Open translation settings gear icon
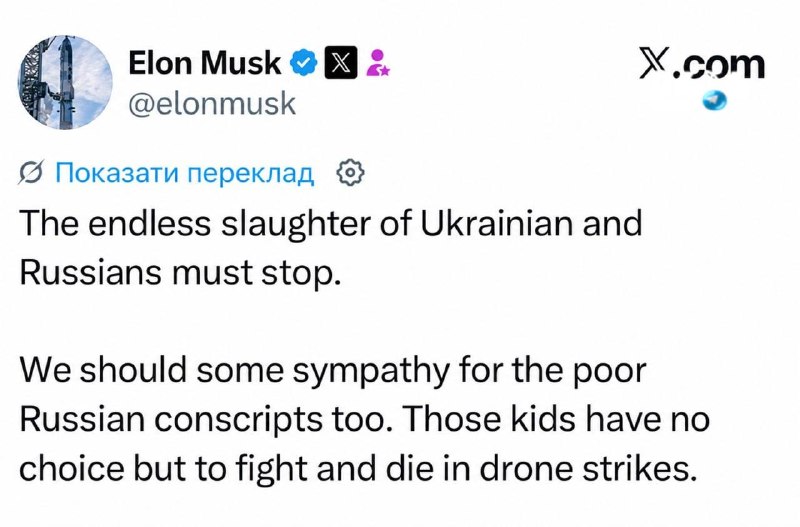800x527 pixels. [351, 173]
